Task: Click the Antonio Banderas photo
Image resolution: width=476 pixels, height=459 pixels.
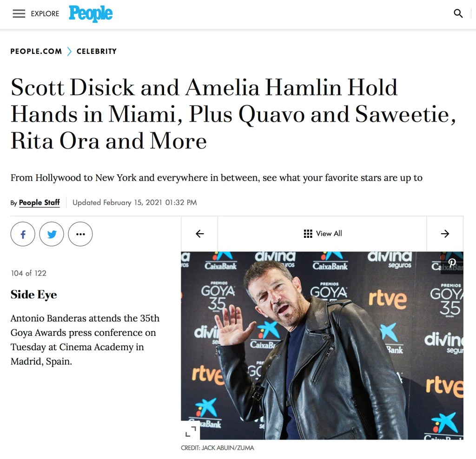Action: [322, 346]
